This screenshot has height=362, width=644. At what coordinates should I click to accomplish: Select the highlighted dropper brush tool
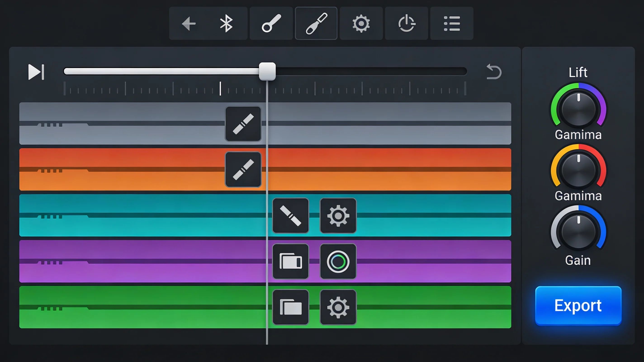316,23
